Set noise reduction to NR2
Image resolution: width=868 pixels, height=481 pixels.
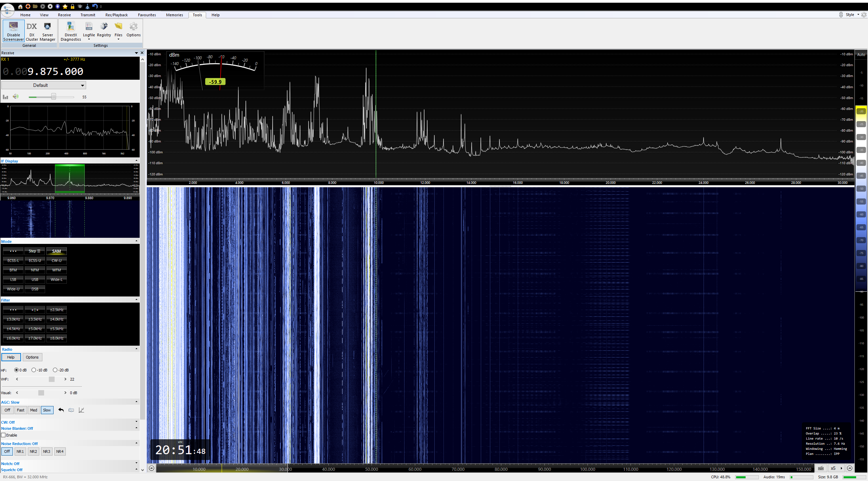pyautogui.click(x=33, y=451)
